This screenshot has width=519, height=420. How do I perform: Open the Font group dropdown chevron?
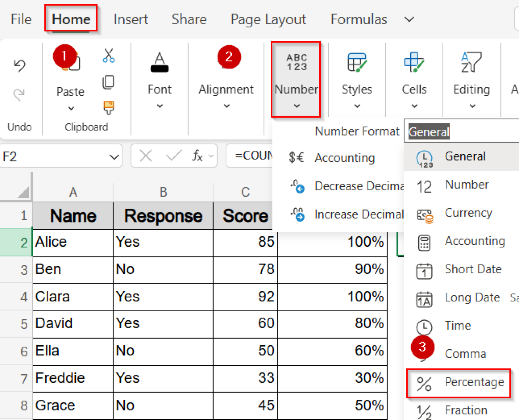(x=159, y=106)
